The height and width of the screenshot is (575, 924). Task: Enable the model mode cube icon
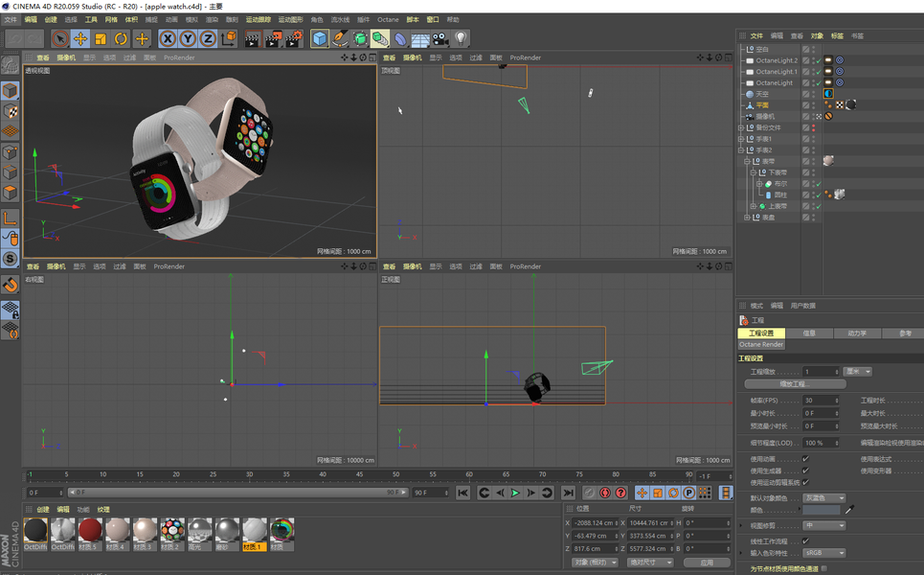click(10, 91)
